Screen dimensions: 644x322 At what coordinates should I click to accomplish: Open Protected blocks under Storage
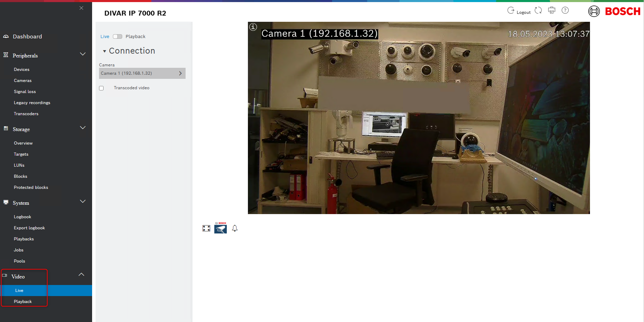(x=31, y=187)
